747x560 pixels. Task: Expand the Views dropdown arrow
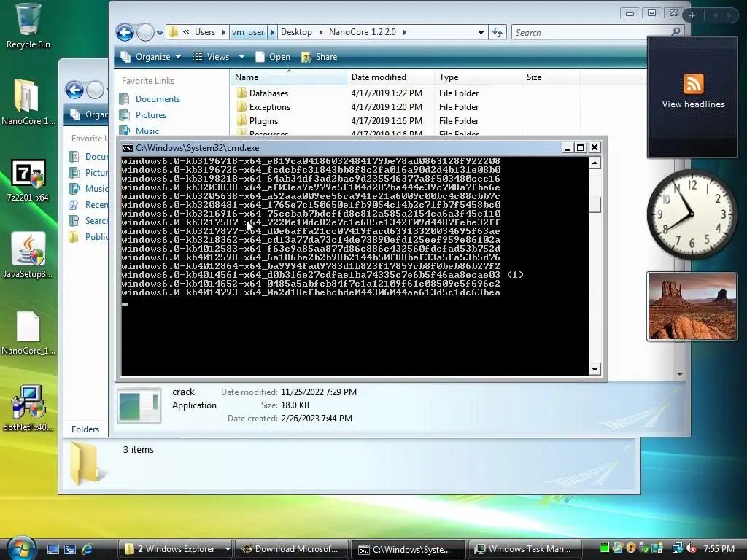click(x=241, y=57)
